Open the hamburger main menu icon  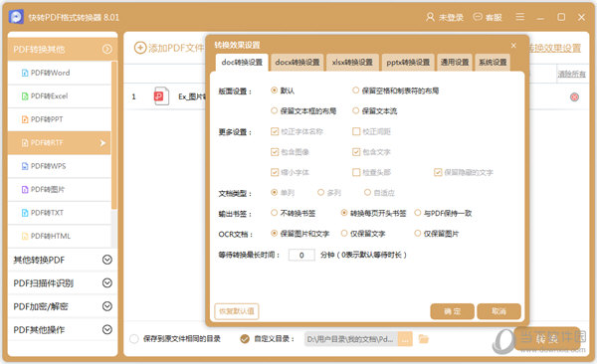coord(519,17)
